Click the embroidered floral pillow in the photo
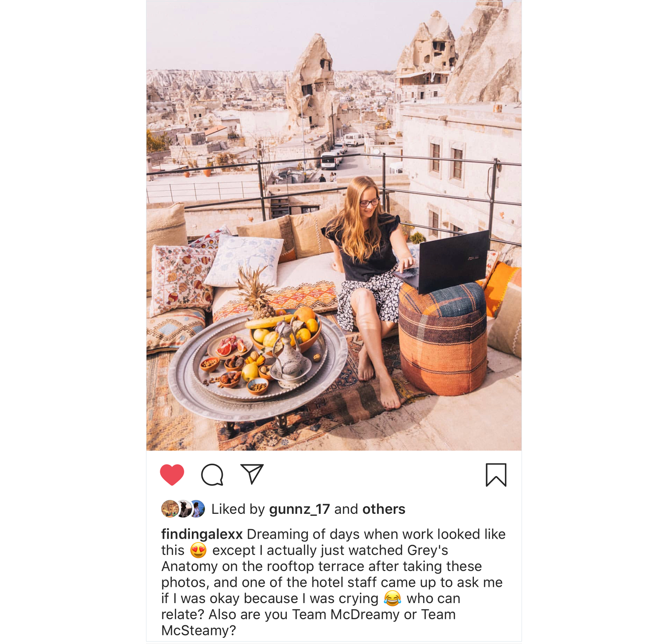Screen dimensions: 668x644 [x=182, y=277]
